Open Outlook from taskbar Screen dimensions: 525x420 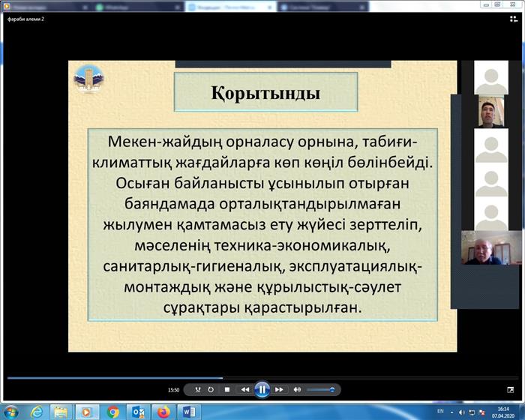click(138, 412)
